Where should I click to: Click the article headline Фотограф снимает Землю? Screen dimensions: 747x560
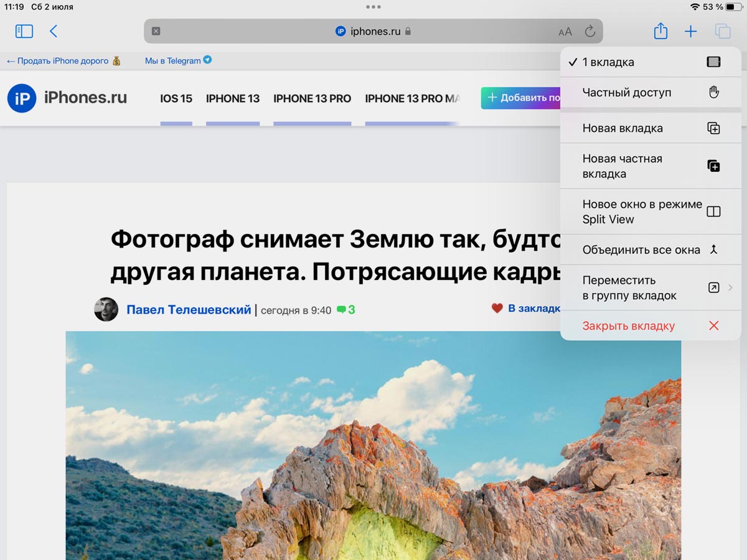click(336, 255)
